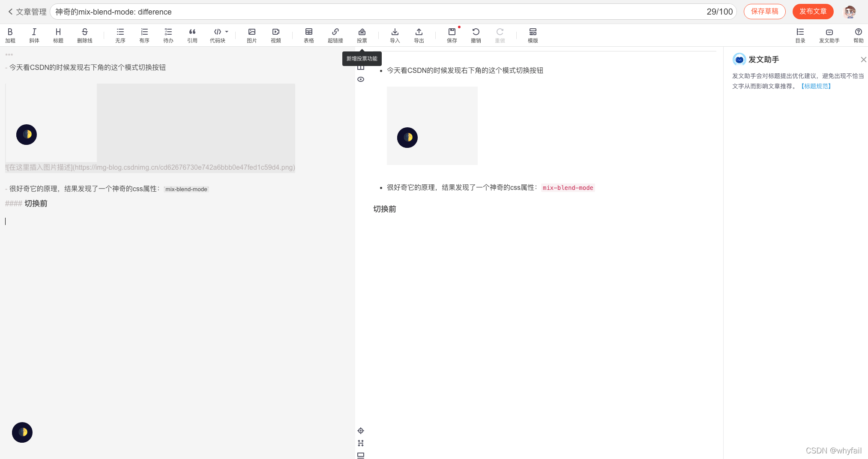This screenshot has width=868, height=459.
Task: Add a table with the 表格 icon
Action: pyautogui.click(x=308, y=35)
